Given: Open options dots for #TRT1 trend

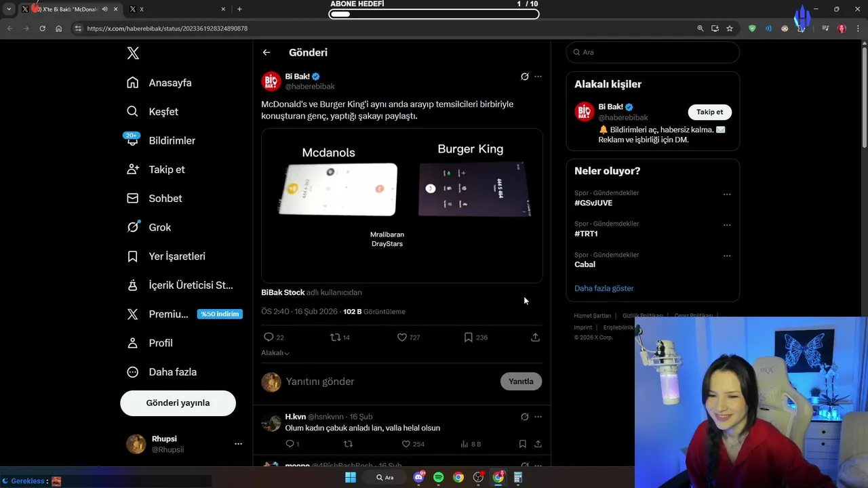Looking at the screenshot, I should click(727, 225).
